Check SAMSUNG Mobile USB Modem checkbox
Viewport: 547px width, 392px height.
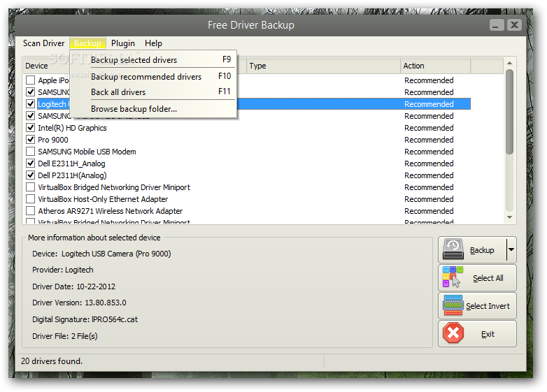pyautogui.click(x=30, y=151)
